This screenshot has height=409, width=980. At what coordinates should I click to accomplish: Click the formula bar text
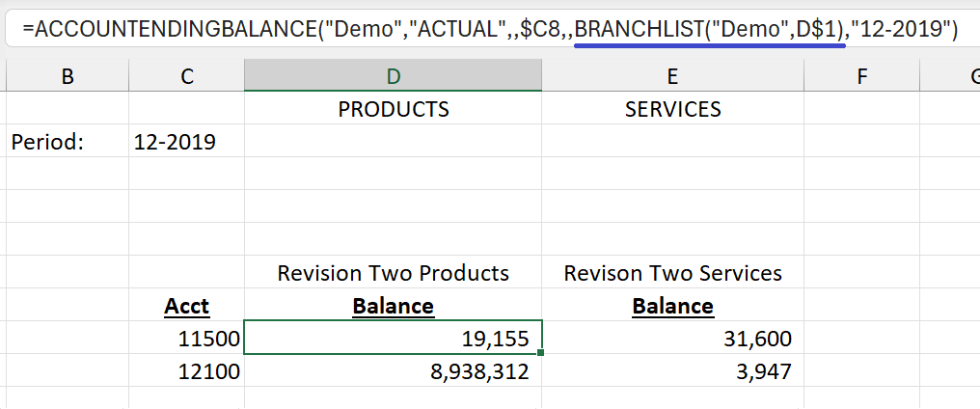(x=490, y=29)
